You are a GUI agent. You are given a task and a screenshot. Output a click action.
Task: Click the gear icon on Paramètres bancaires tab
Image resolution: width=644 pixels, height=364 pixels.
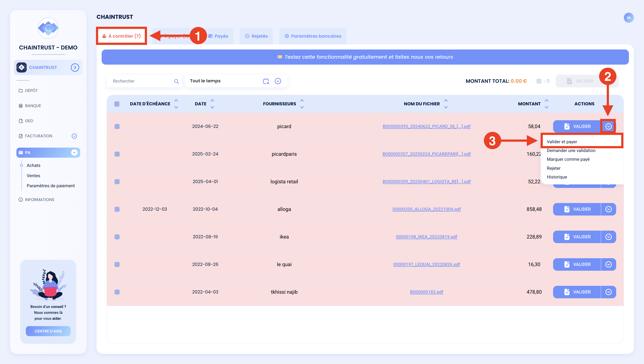(287, 36)
